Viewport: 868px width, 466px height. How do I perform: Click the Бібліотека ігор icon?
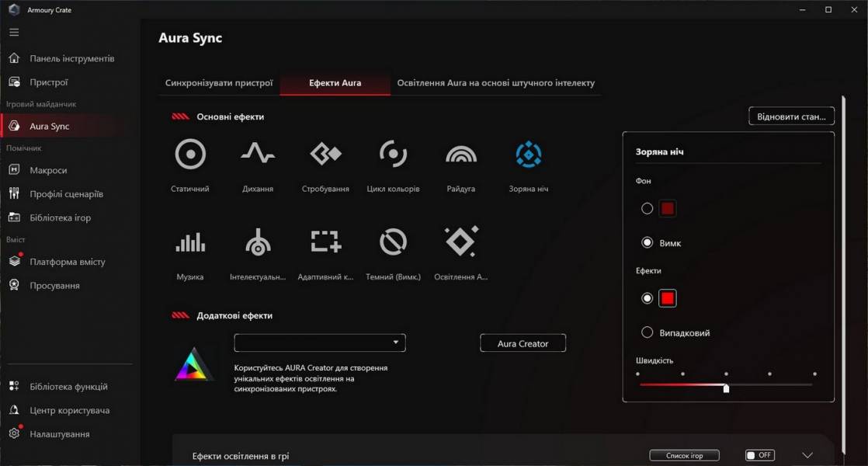[x=15, y=217]
